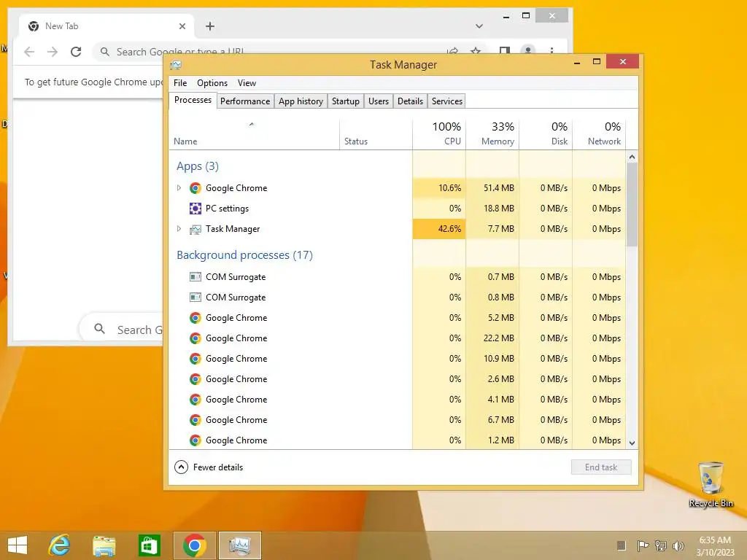Expand the Google Chrome app entry
Image resolution: width=747 pixels, height=560 pixels.
(x=179, y=188)
